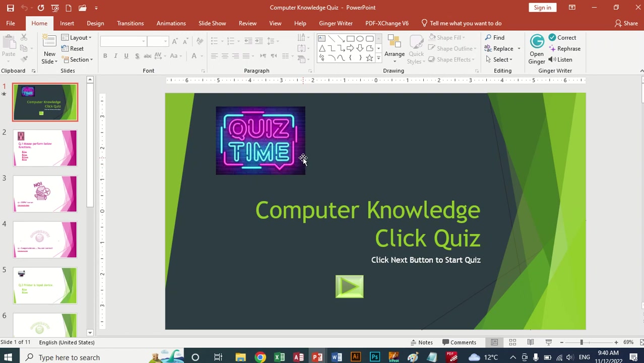
Task: Start the slide show from the status bar icon
Action: click(549, 342)
